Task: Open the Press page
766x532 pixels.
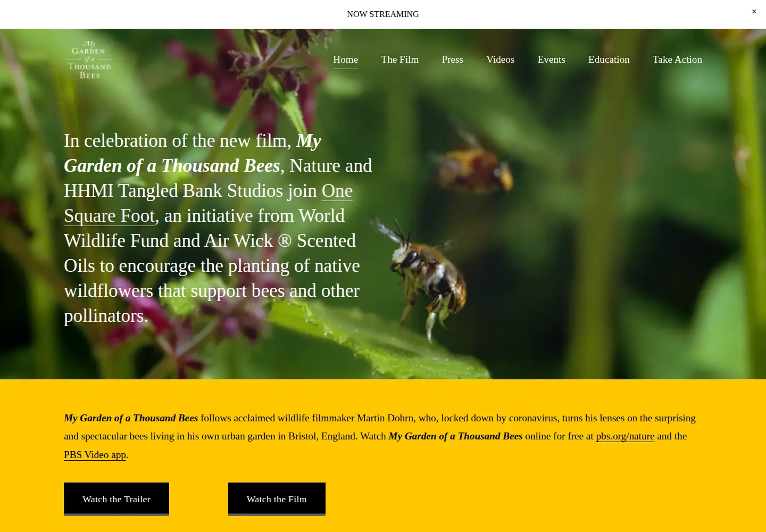Action: point(452,60)
